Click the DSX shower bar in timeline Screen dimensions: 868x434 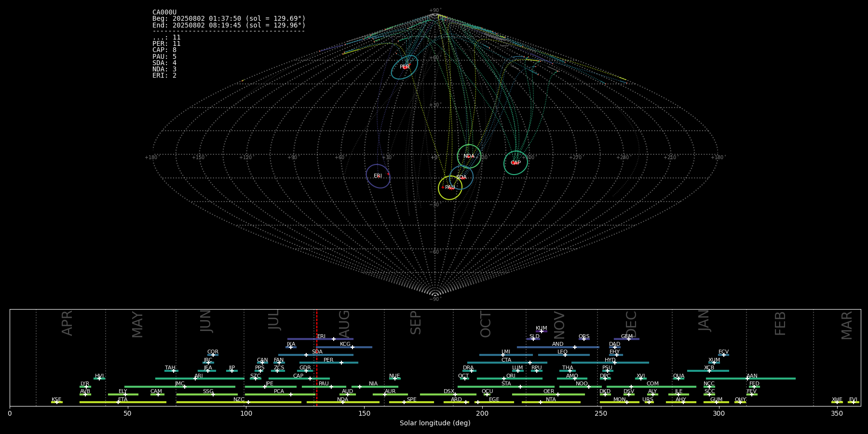[448, 394]
